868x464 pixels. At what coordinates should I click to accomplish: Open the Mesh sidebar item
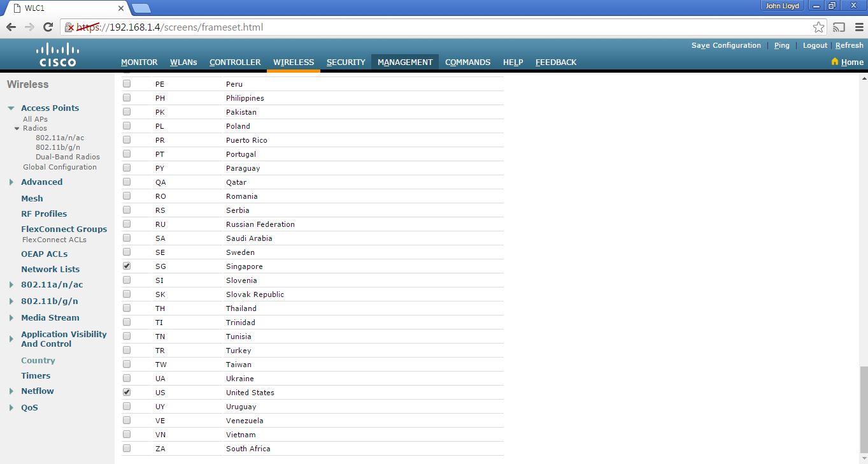(32, 198)
